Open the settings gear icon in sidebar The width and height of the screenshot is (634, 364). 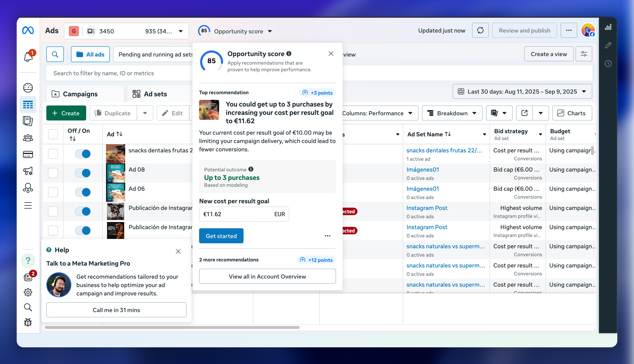coord(28,292)
